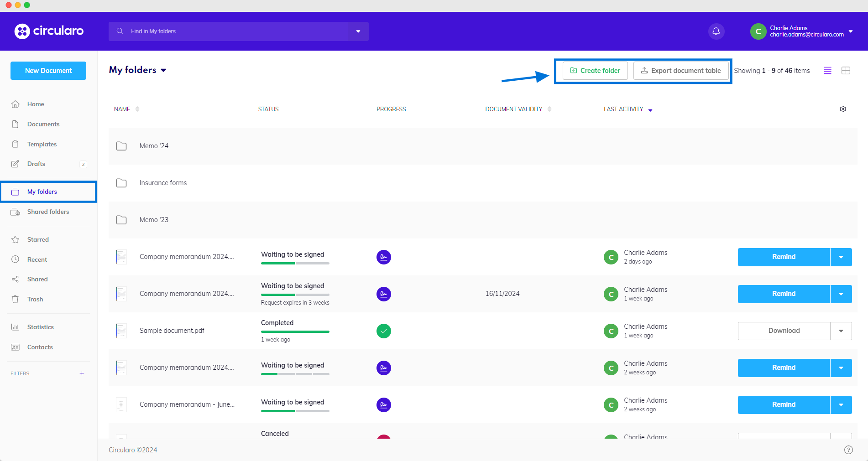This screenshot has width=868, height=461.
Task: Open the Memo '24 folder
Action: point(154,146)
